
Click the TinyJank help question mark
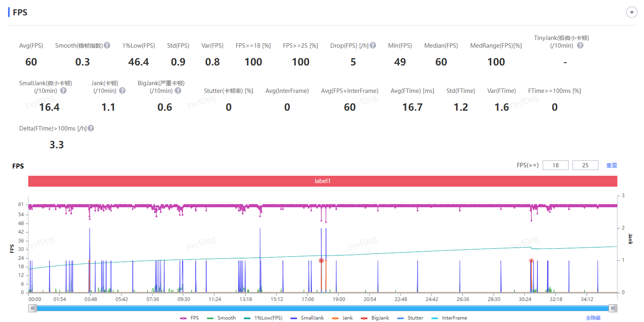click(580, 46)
